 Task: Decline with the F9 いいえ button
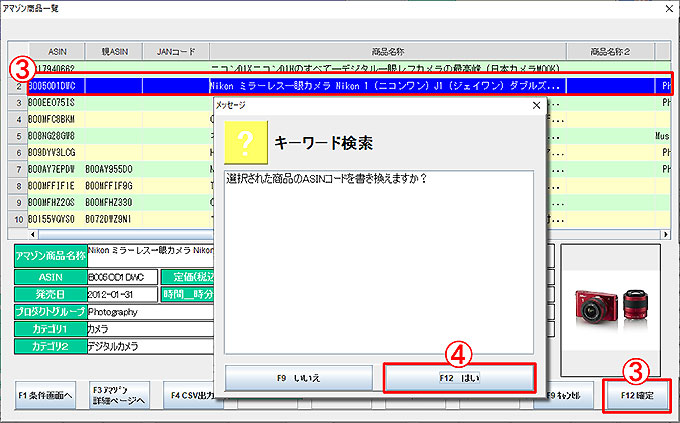[299, 378]
